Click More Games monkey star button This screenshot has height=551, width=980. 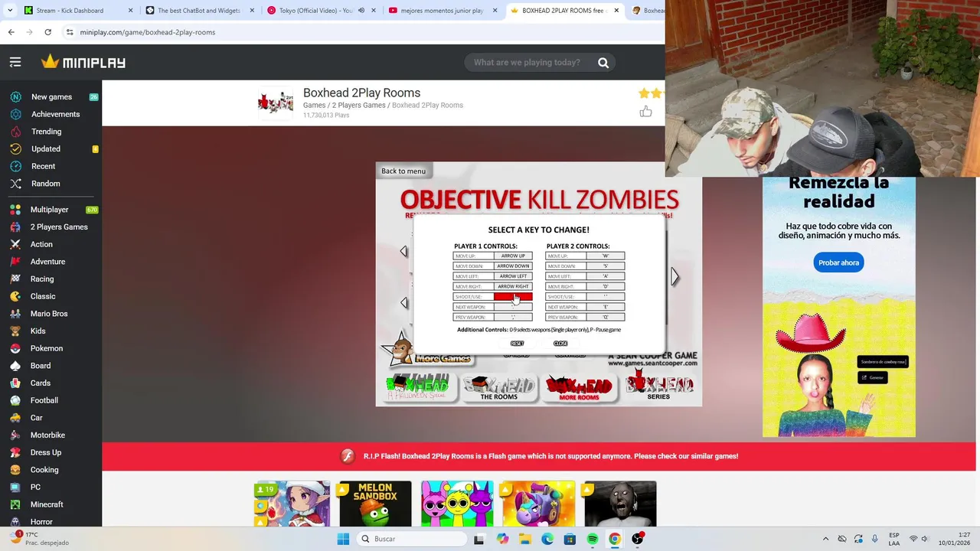tap(427, 351)
